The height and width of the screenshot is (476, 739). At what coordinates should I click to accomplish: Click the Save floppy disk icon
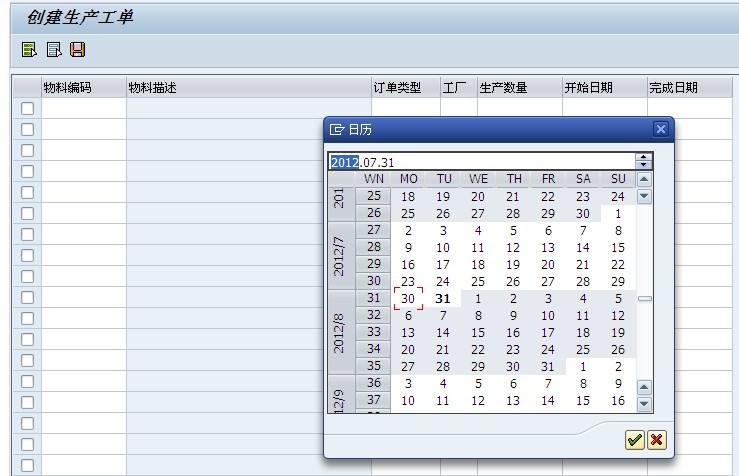point(78,49)
